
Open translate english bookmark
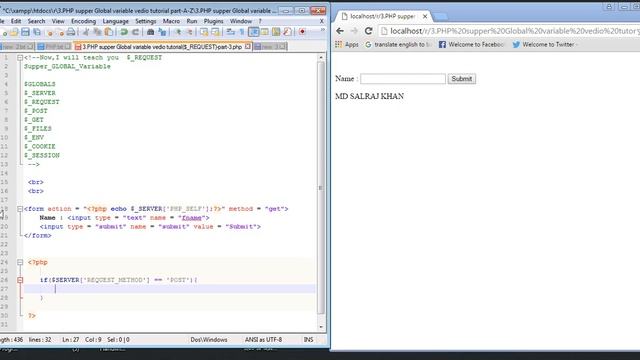pos(398,44)
